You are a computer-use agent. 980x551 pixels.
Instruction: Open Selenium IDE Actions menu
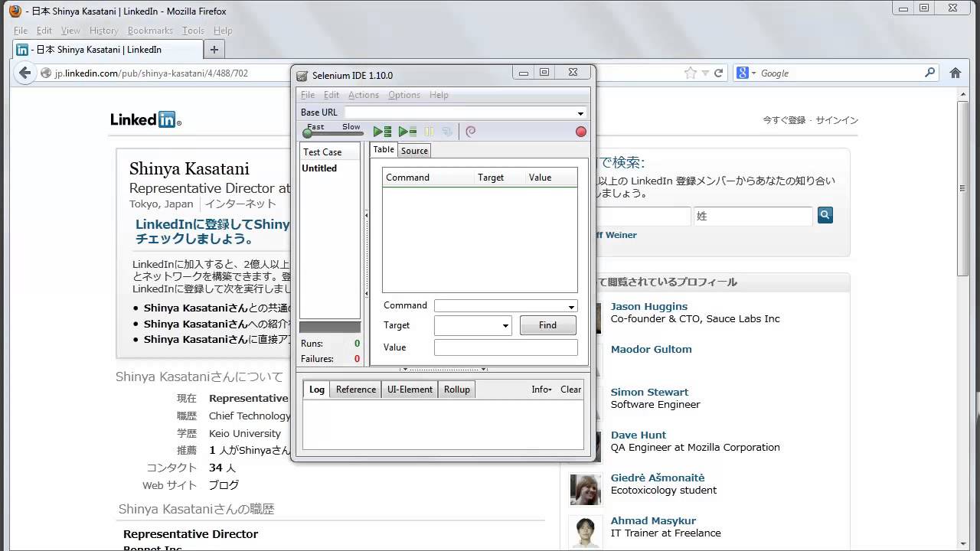pyautogui.click(x=364, y=95)
